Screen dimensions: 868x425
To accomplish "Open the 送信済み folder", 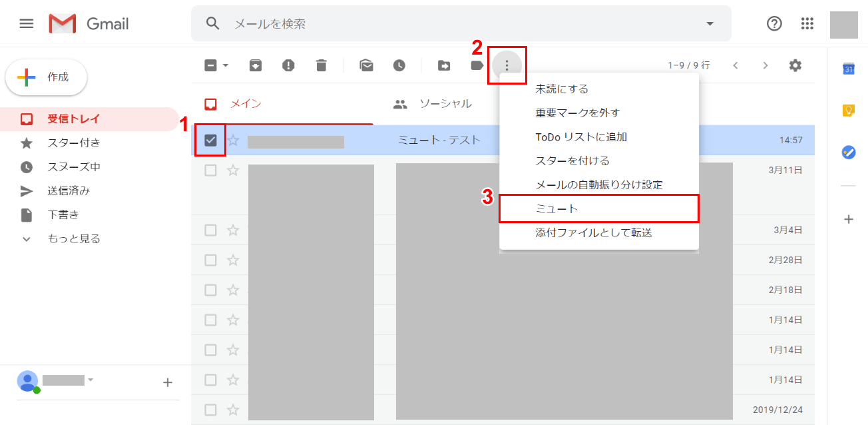I will click(68, 191).
